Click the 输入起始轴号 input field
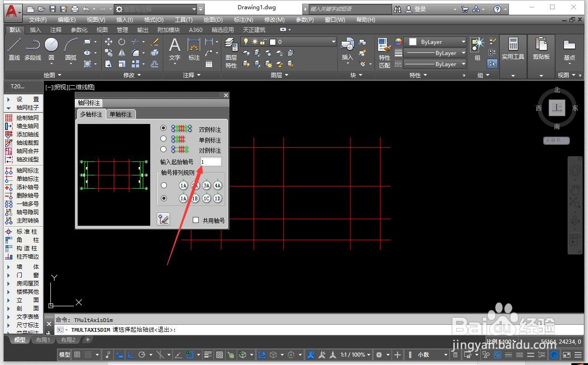Viewport: 588px width, 365px height. [x=211, y=161]
